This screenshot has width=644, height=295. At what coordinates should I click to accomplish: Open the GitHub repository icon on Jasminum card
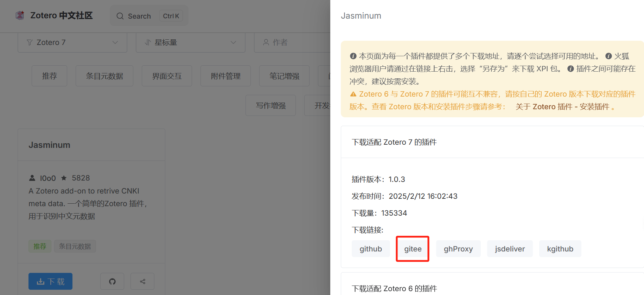[112, 281]
